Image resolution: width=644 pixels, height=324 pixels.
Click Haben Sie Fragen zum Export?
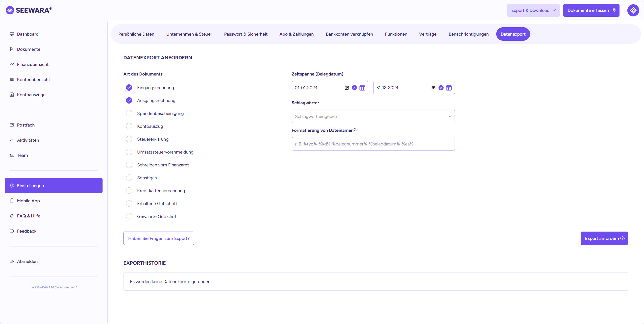pos(159,238)
